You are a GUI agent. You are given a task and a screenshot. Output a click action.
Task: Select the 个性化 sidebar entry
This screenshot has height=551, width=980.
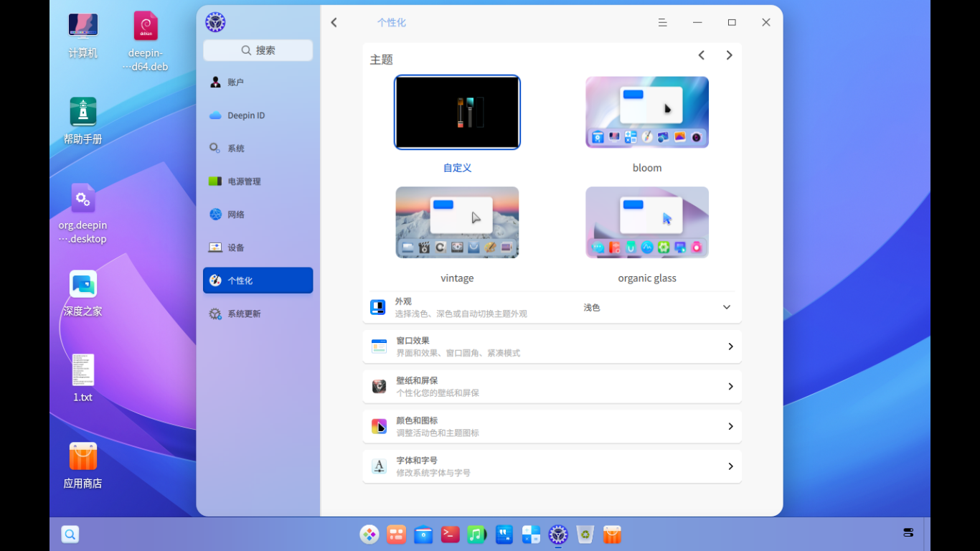point(258,281)
